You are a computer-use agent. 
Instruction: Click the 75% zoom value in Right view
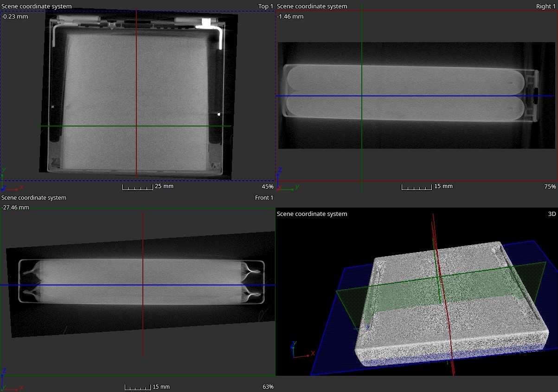(550, 187)
